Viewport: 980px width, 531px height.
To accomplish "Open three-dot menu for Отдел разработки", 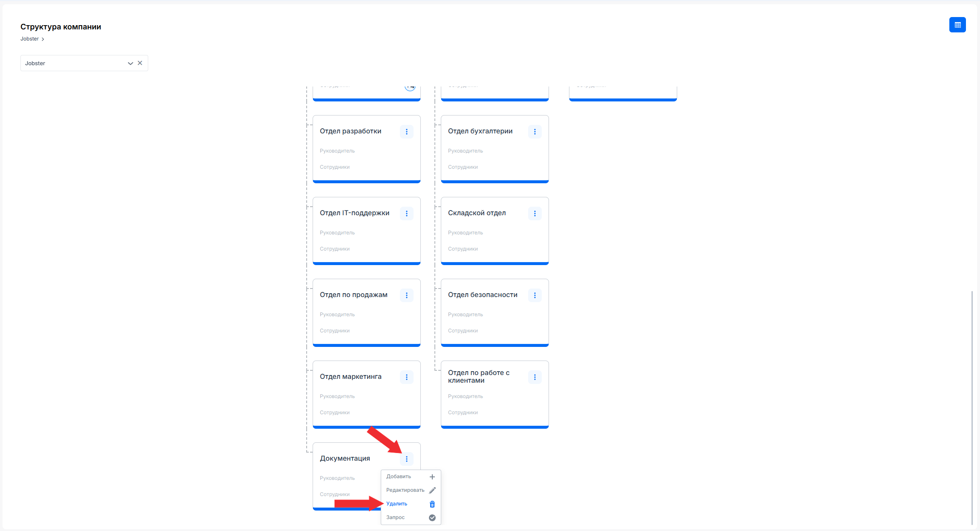I will click(406, 132).
